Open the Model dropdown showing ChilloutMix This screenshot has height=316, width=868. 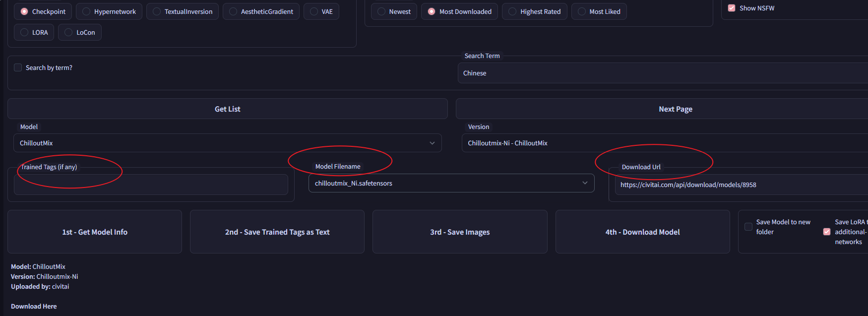[x=227, y=143]
